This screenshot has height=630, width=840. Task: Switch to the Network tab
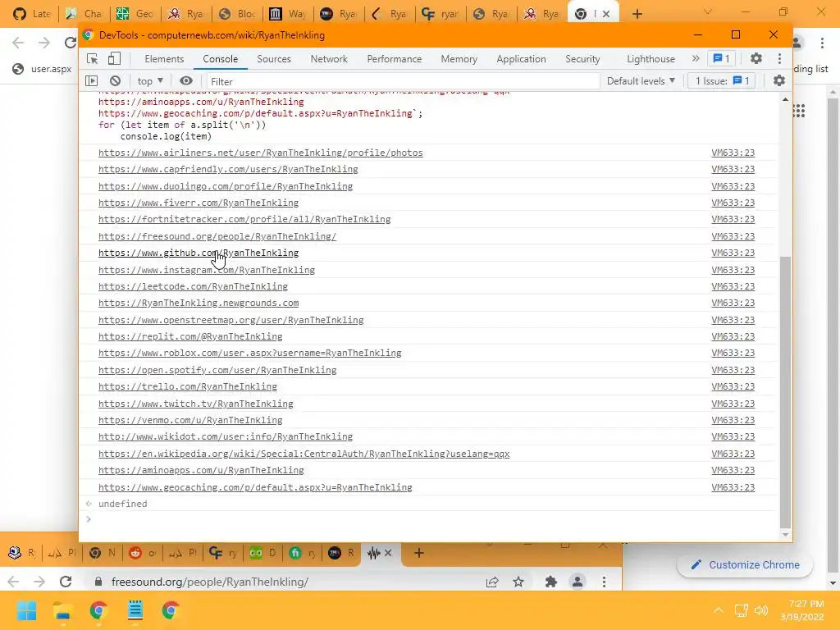click(329, 59)
